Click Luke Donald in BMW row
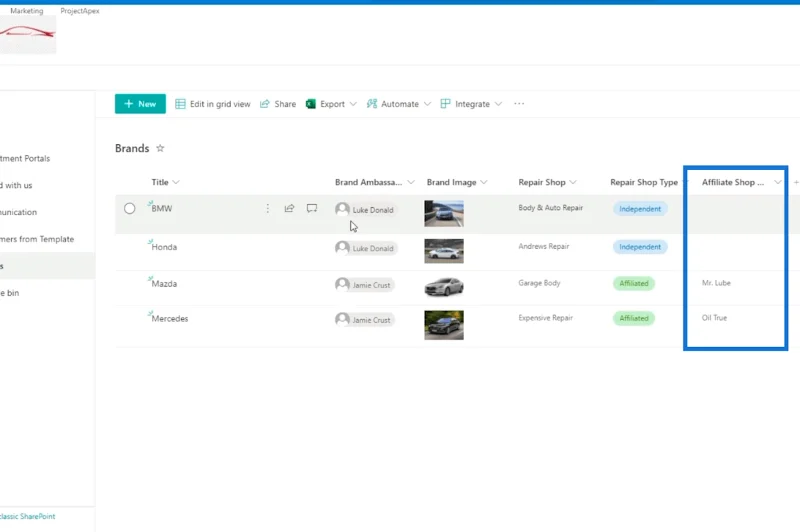Screen dimensions: 800x532 pyautogui.click(x=365, y=210)
